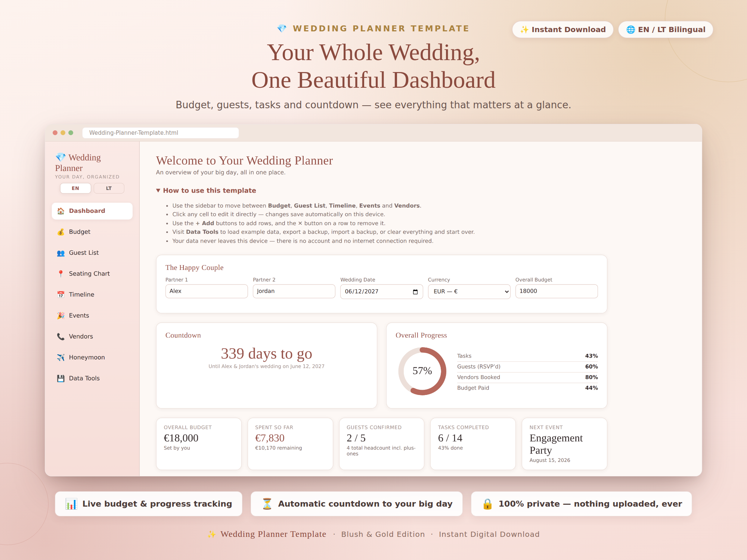Click the Guests Confirmed 2 / 5 card

pyautogui.click(x=382, y=444)
